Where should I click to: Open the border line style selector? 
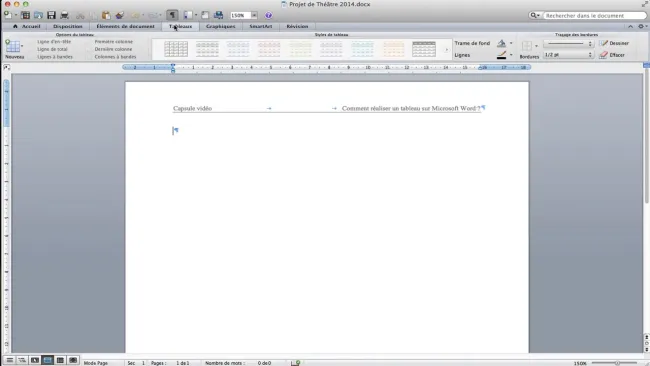click(x=568, y=43)
